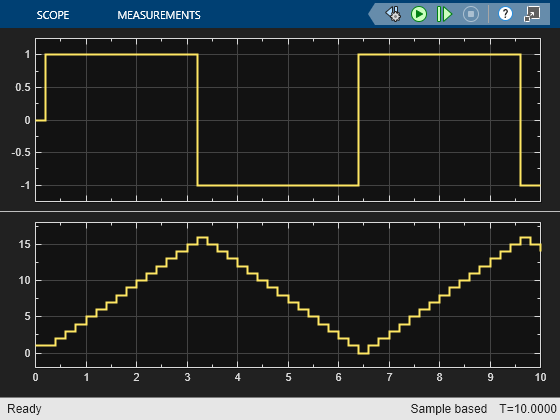Click the x-axis tick label 10
560x420 pixels.
[540, 378]
